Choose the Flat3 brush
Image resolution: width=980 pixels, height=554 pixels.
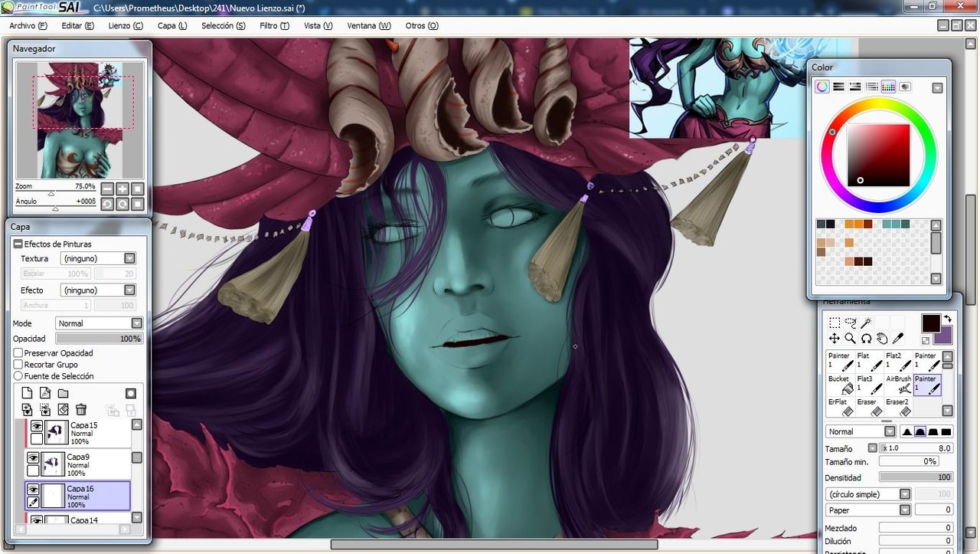[x=870, y=384]
